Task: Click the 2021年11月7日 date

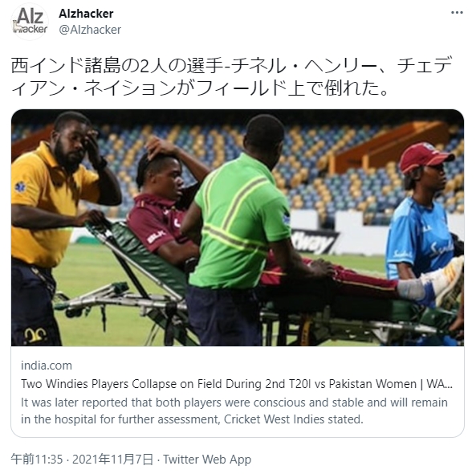Action: tap(112, 459)
